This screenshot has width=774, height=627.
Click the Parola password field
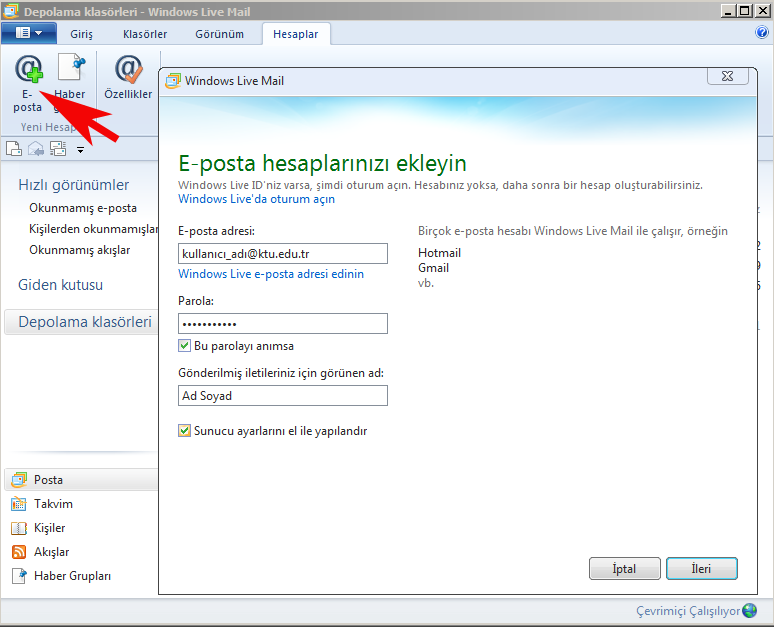[x=283, y=324]
